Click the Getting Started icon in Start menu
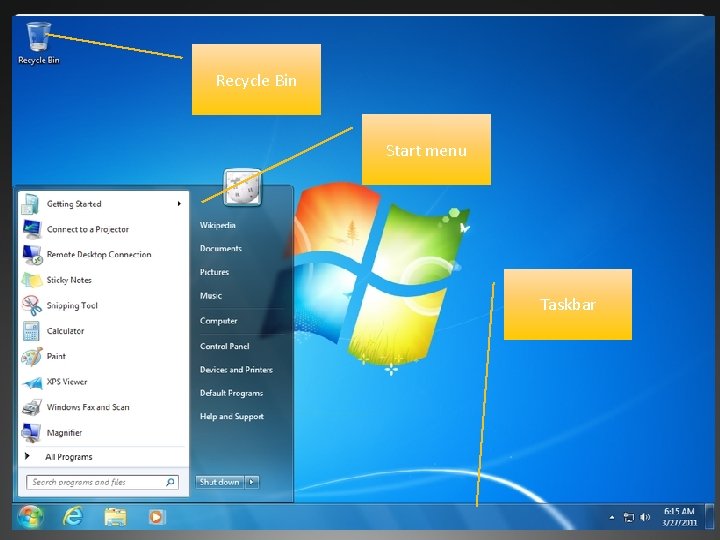720x540 pixels. (30, 204)
